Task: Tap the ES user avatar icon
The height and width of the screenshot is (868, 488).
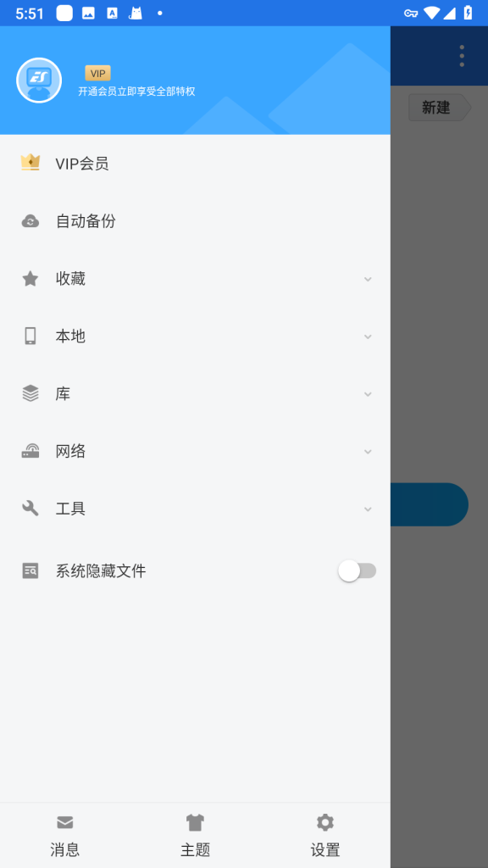Action: tap(39, 81)
